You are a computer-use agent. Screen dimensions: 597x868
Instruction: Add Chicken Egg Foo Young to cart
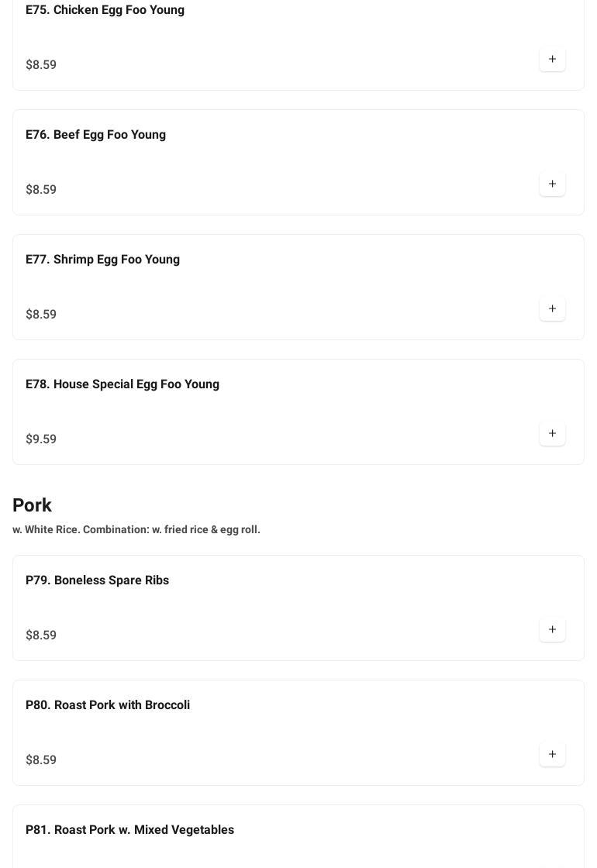click(552, 60)
